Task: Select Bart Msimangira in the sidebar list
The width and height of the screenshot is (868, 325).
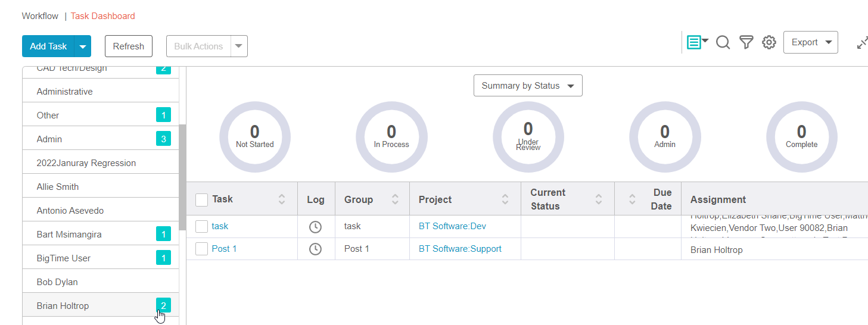Action: 69,235
